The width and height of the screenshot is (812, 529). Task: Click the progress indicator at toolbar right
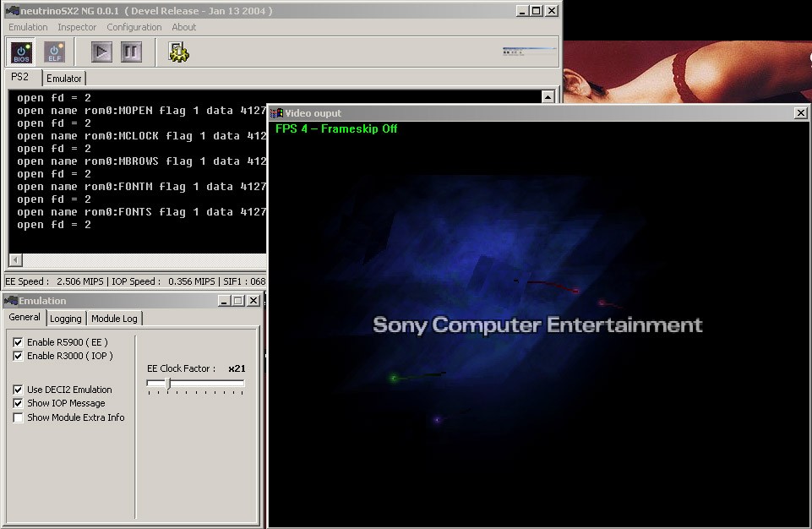529,51
